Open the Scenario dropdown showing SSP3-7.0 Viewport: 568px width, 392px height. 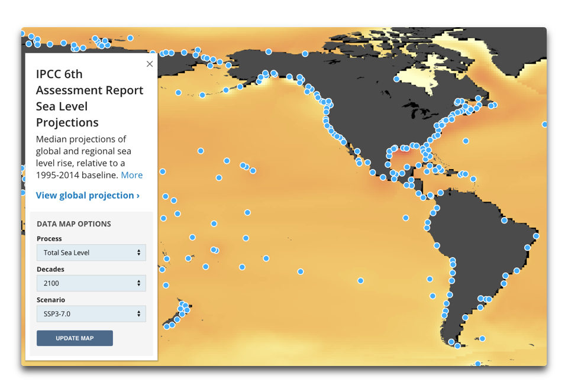[91, 314]
